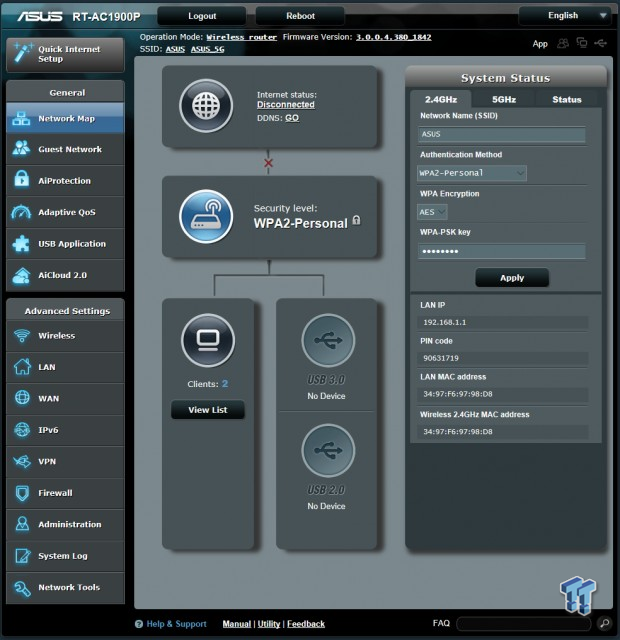Open Firewall menu item
This screenshot has height=640, width=620.
point(65,493)
